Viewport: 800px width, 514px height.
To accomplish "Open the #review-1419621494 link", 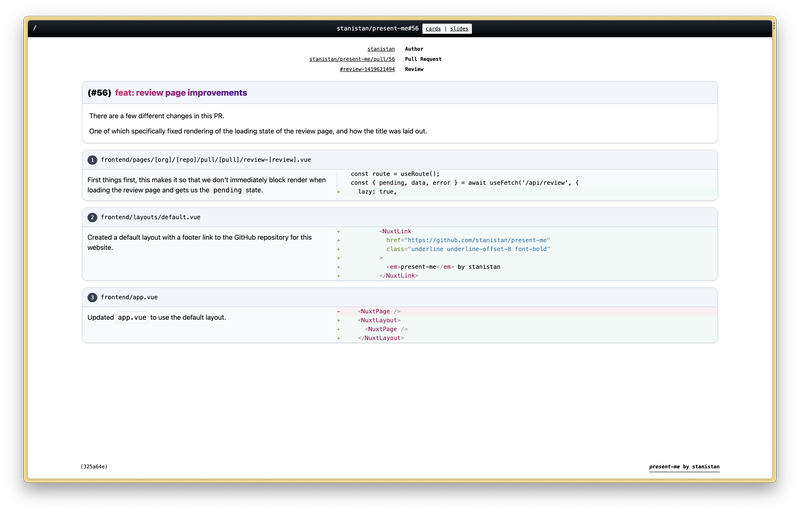I will 367,69.
